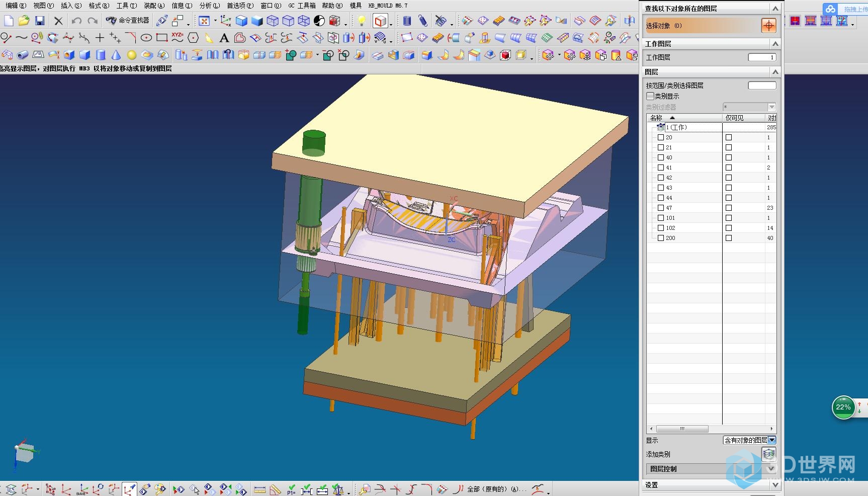The width and height of the screenshot is (868, 496).
Task: Open the 分析(L) menu
Action: [210, 6]
